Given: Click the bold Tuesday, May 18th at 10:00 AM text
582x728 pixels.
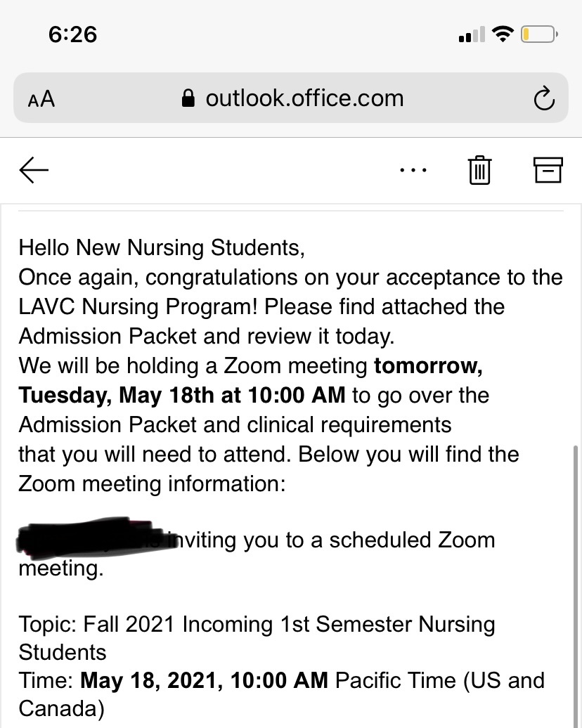Looking at the screenshot, I should coord(181,395).
